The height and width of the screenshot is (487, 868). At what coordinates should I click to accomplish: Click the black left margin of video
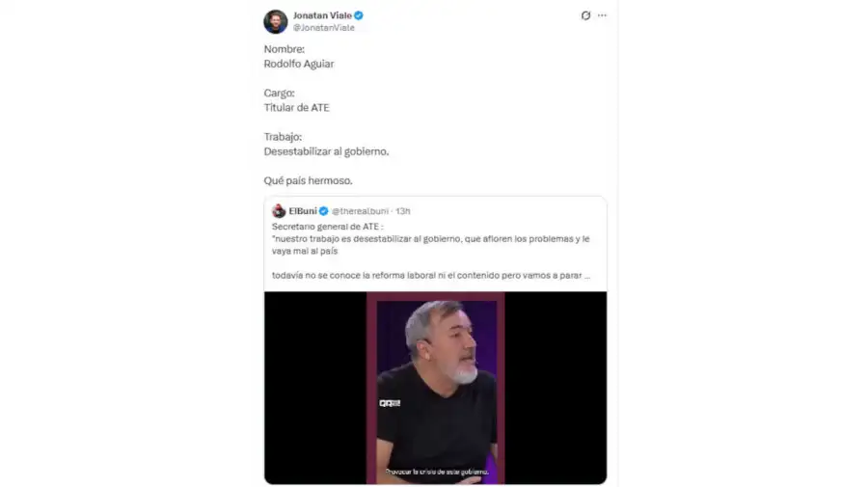coord(315,388)
